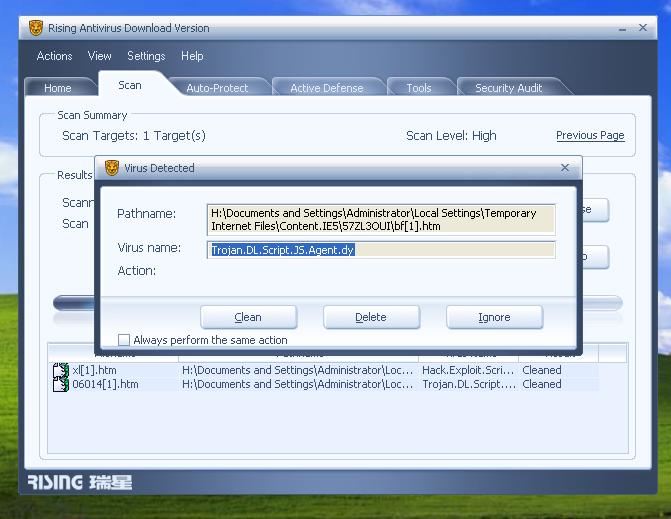671x519 pixels.
Task: Click the Clean button
Action: click(x=248, y=317)
